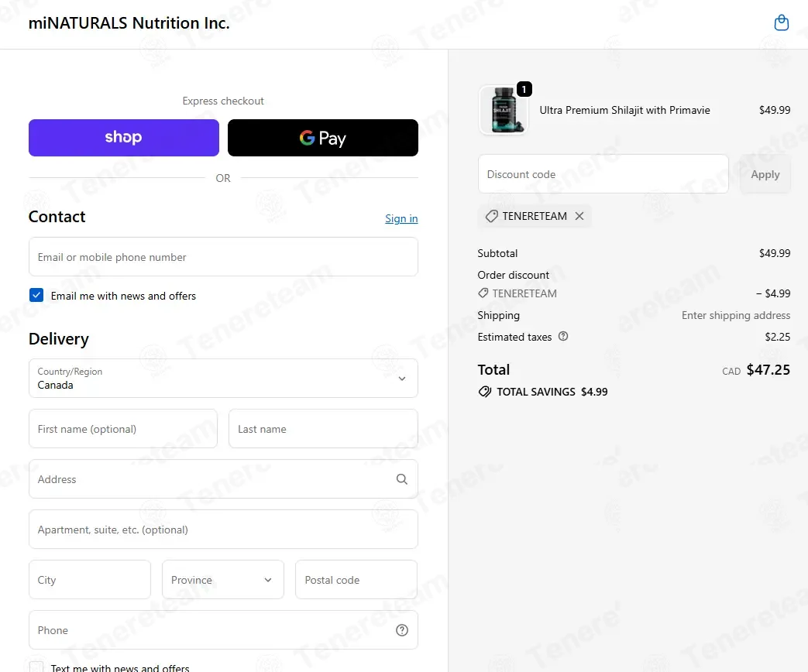
Task: Click the Ultra Premium Shilajit with Primavie text
Action: [624, 110]
